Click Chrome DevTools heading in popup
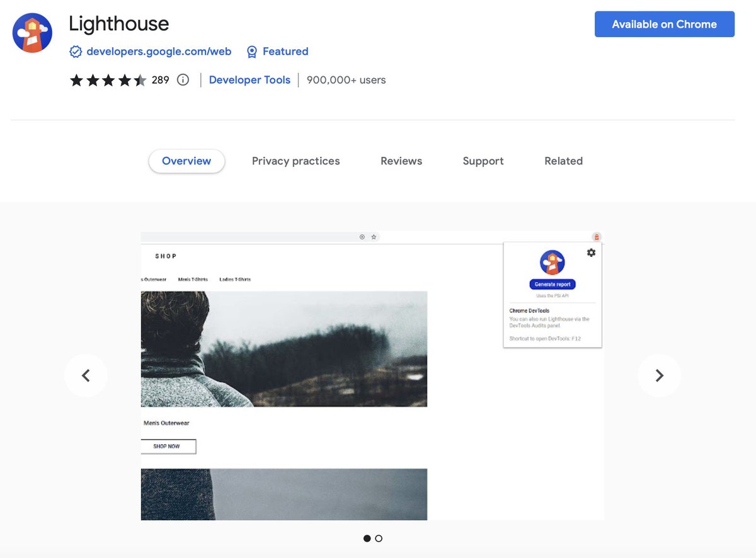The width and height of the screenshot is (756, 558). pos(529,311)
